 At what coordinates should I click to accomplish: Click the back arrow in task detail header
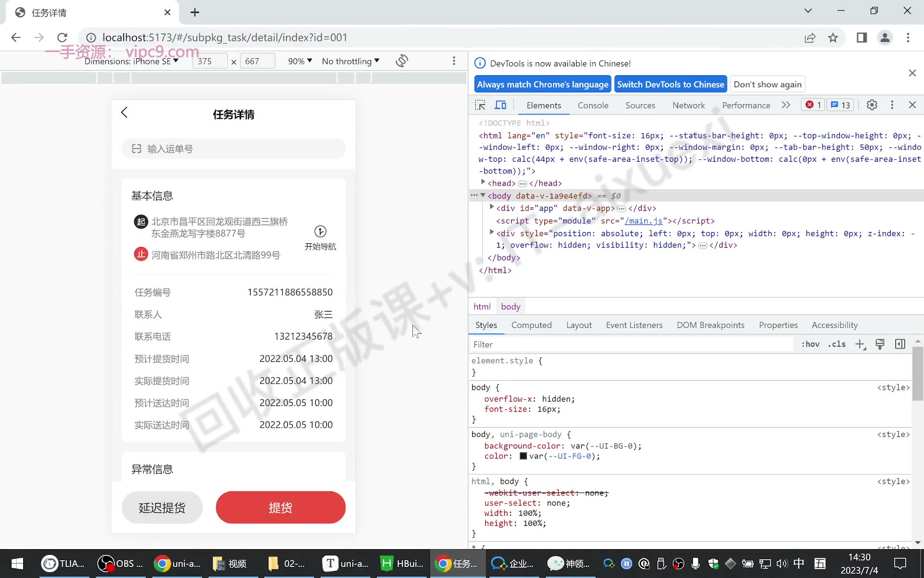[124, 113]
